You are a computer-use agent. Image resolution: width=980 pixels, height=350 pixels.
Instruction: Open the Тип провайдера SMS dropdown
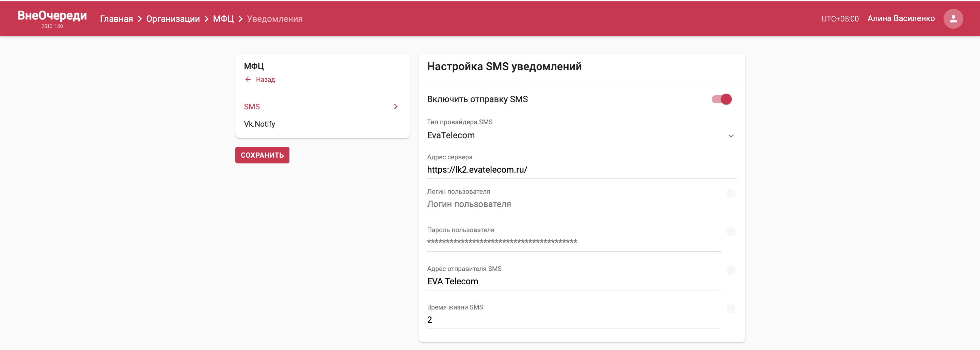tap(581, 135)
